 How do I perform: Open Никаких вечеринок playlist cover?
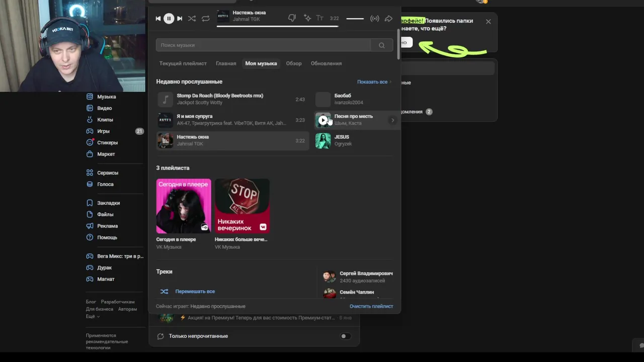click(x=242, y=206)
